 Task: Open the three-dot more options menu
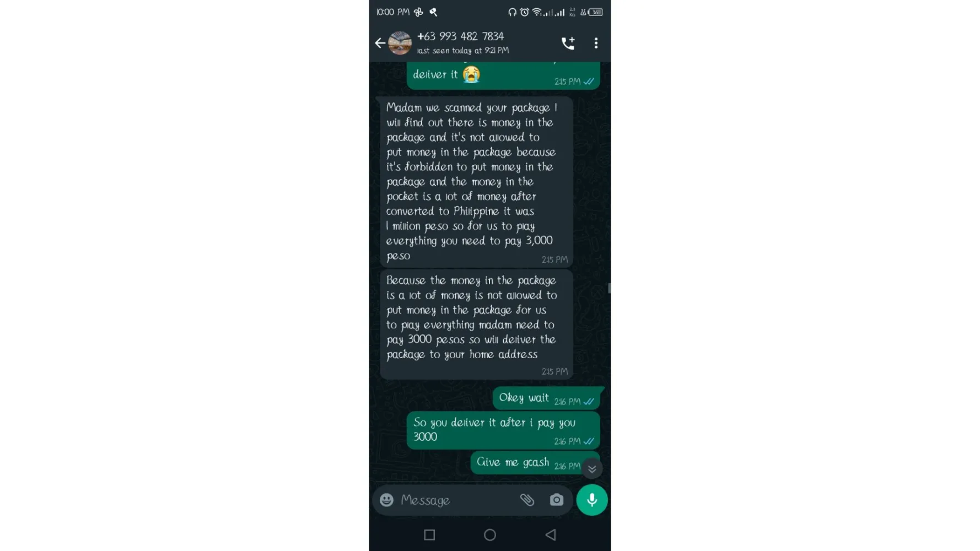596,43
